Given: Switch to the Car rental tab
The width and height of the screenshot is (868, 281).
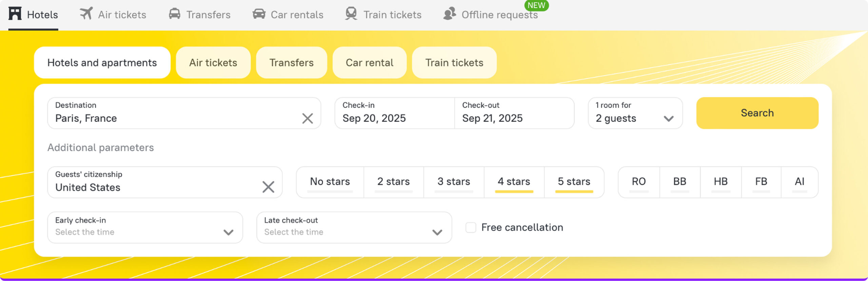Looking at the screenshot, I should click(369, 63).
